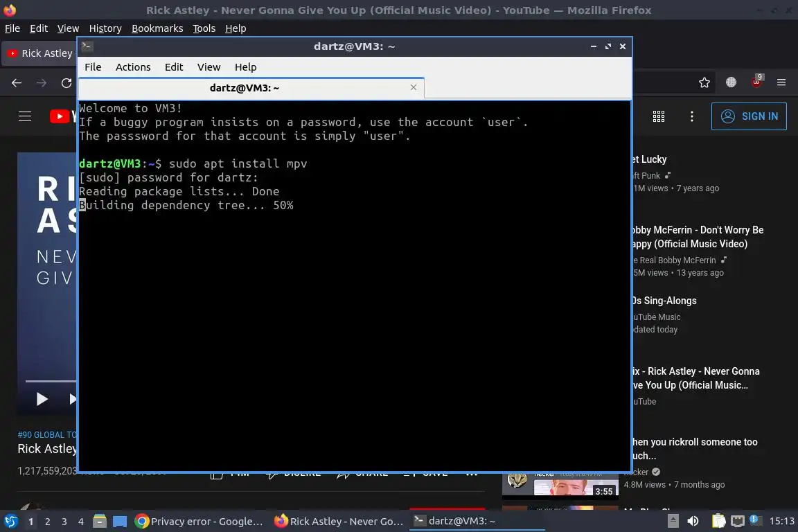798x532 pixels.
Task: Open Bobby McFerrin Don't Worry Be Happy video
Action: 698,237
